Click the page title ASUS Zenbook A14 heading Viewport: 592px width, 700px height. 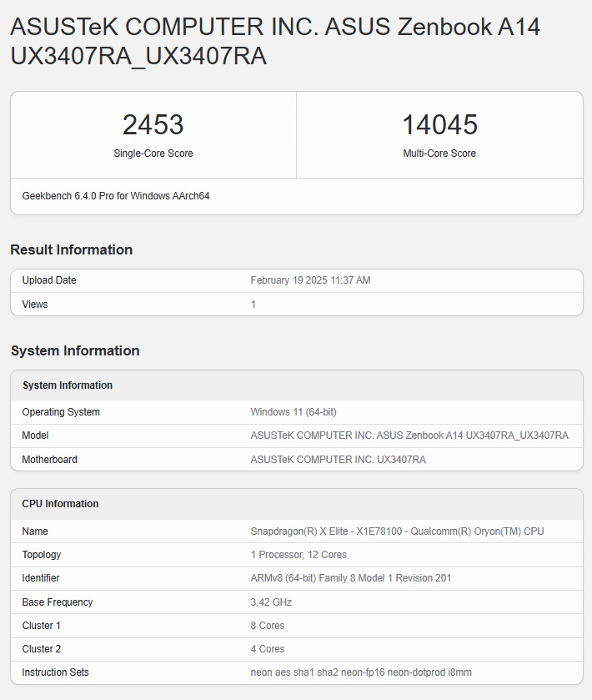click(275, 41)
